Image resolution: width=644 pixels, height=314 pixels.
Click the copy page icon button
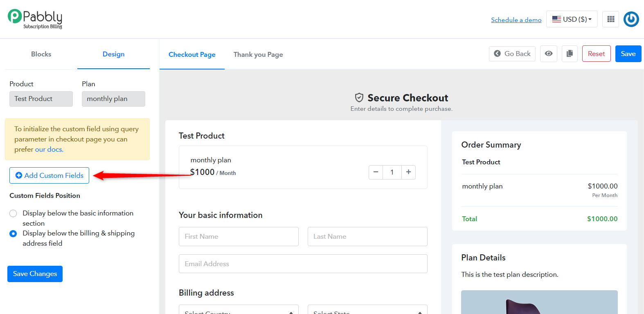point(570,54)
